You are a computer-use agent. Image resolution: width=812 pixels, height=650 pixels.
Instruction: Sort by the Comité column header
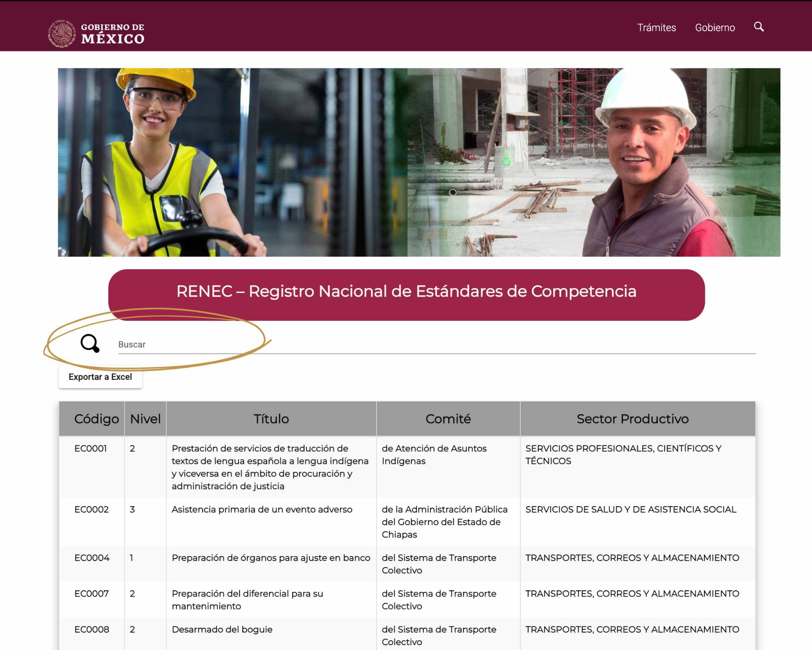[x=448, y=419]
